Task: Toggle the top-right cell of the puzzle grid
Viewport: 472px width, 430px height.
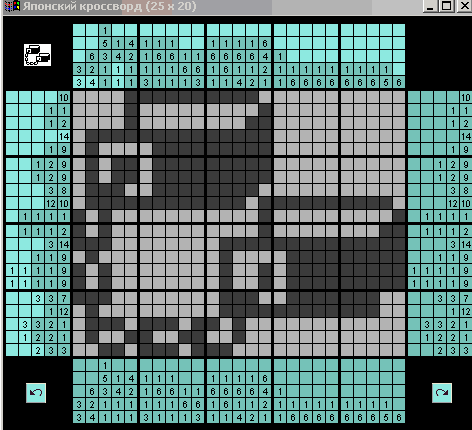Action: (x=399, y=97)
